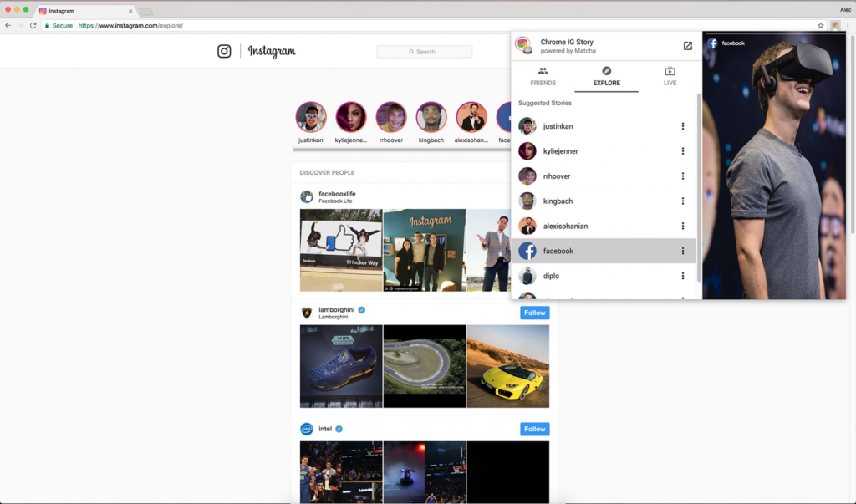Viewport: 856px width, 504px height.
Task: Open the Chrome IG Story extension toolbar icon
Action: (834, 25)
